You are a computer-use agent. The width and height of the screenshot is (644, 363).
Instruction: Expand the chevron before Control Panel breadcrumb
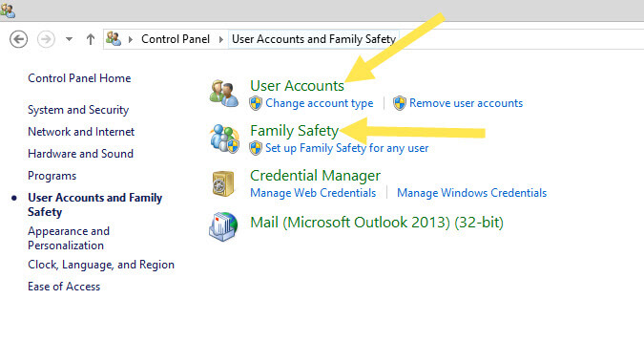tap(131, 39)
